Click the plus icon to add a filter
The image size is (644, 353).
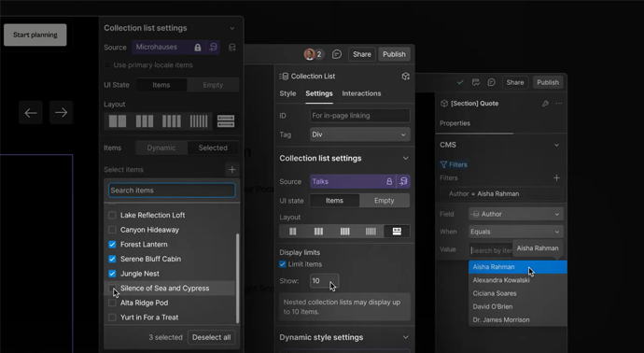click(x=556, y=178)
